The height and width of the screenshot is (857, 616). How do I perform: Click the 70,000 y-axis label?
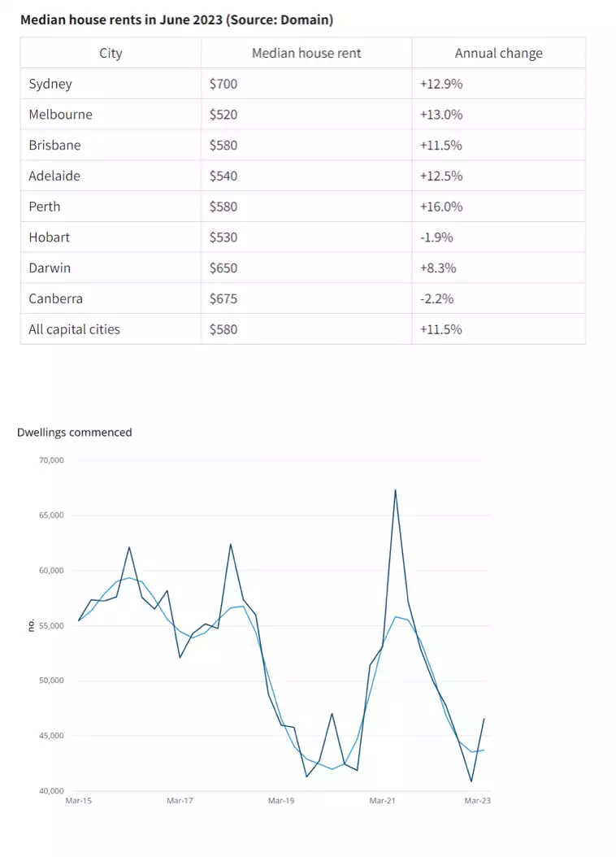click(x=50, y=460)
